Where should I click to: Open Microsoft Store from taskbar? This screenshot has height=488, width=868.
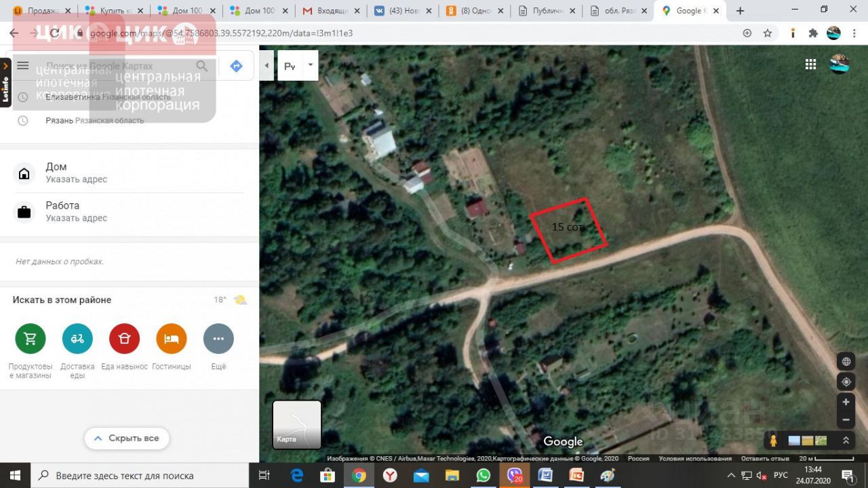pos(328,475)
